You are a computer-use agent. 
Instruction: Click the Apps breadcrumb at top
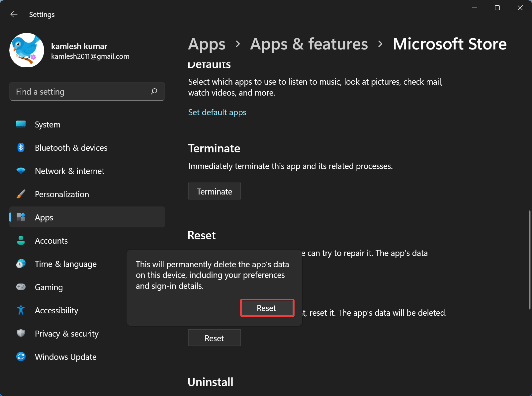(207, 44)
